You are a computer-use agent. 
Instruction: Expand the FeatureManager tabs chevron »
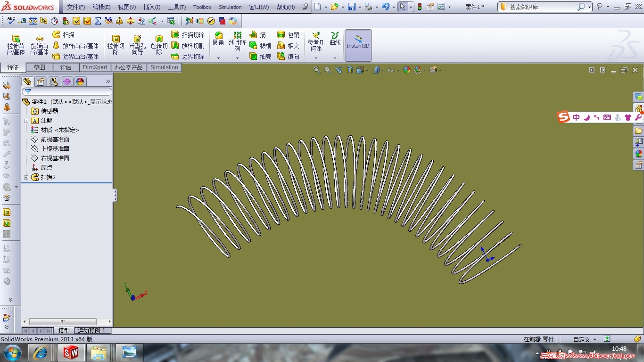[x=108, y=81]
